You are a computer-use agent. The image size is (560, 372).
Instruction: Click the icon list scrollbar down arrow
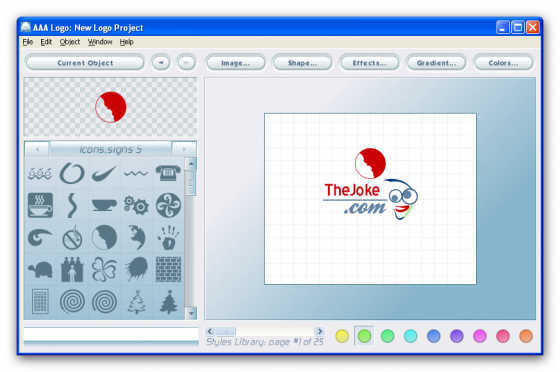pos(191,313)
